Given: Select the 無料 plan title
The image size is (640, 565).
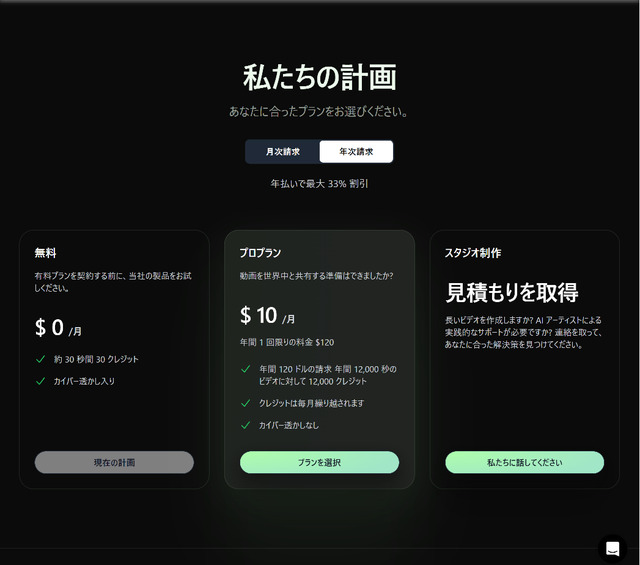Looking at the screenshot, I should (x=45, y=253).
